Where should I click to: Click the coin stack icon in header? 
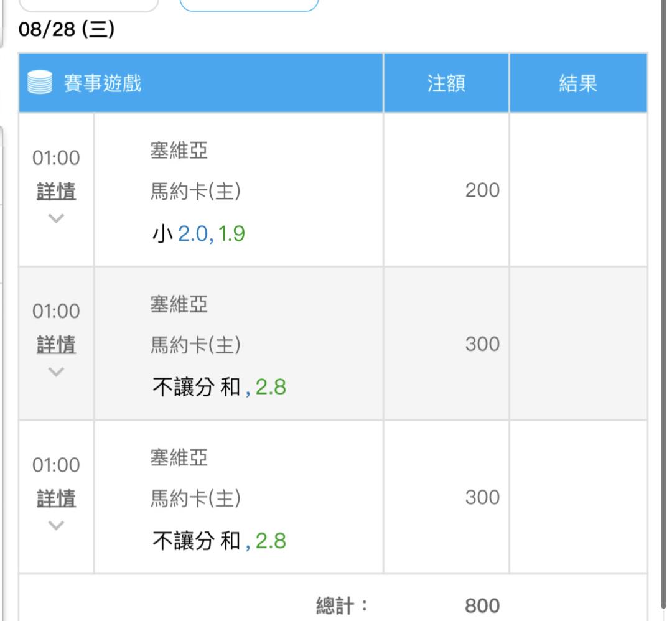[41, 83]
